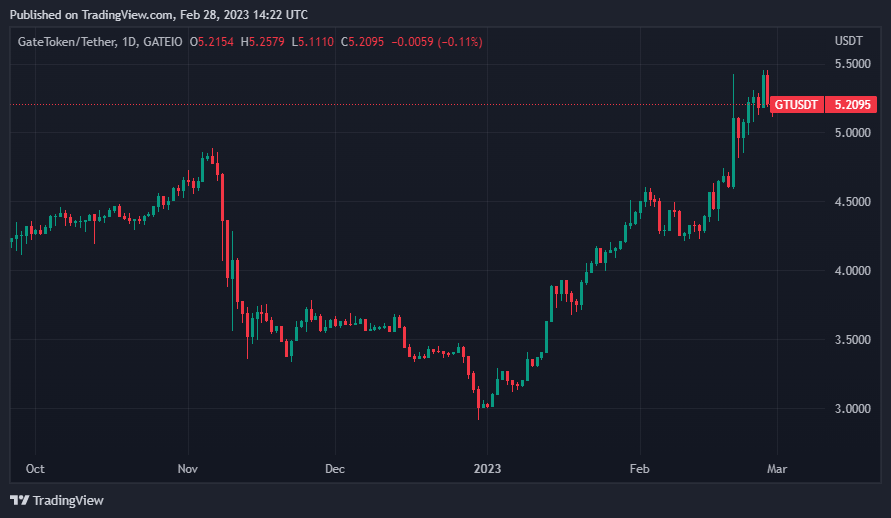Select the 2023 label on the time axis
The height and width of the screenshot is (518, 891).
pos(487,468)
